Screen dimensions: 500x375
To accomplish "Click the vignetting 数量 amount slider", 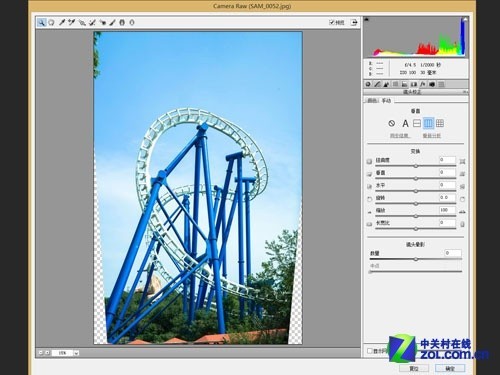I will click(416, 259).
